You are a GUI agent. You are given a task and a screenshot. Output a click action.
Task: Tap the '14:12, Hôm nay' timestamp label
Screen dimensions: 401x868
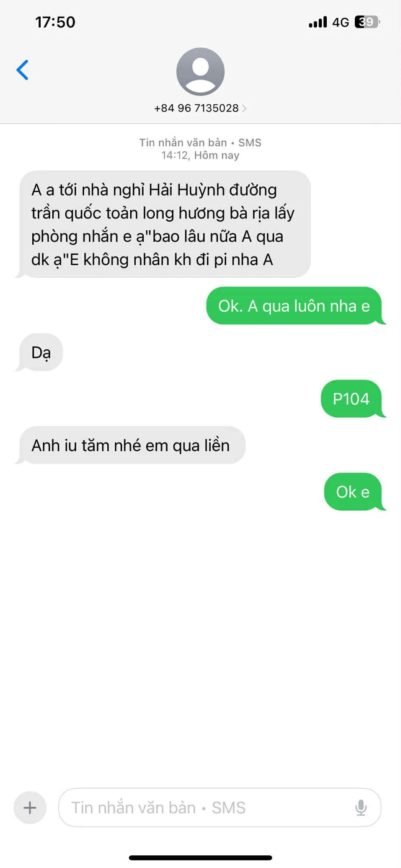pos(200,155)
